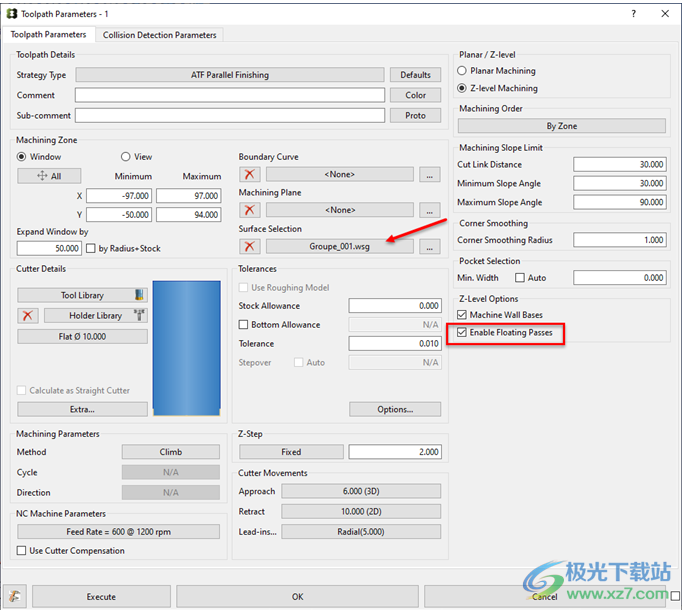Select All for machining window
This screenshot has width=682, height=610.
tap(49, 176)
